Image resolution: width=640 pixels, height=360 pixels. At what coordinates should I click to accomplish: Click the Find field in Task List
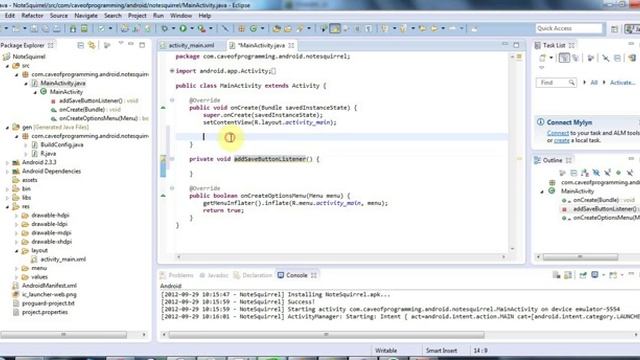(556, 82)
